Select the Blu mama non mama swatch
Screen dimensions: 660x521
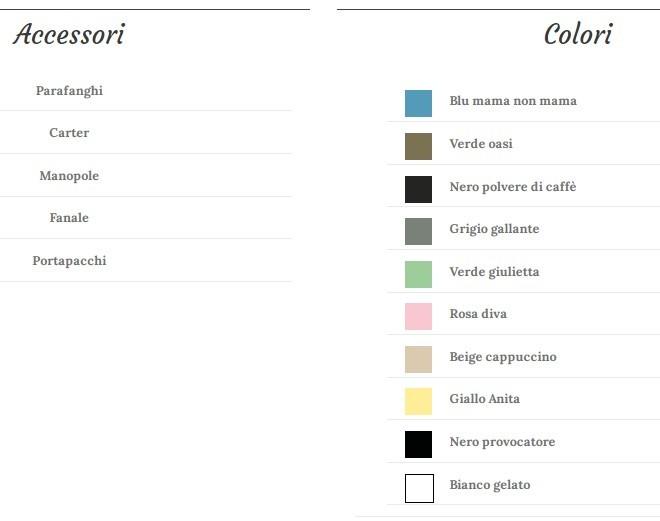pos(418,103)
